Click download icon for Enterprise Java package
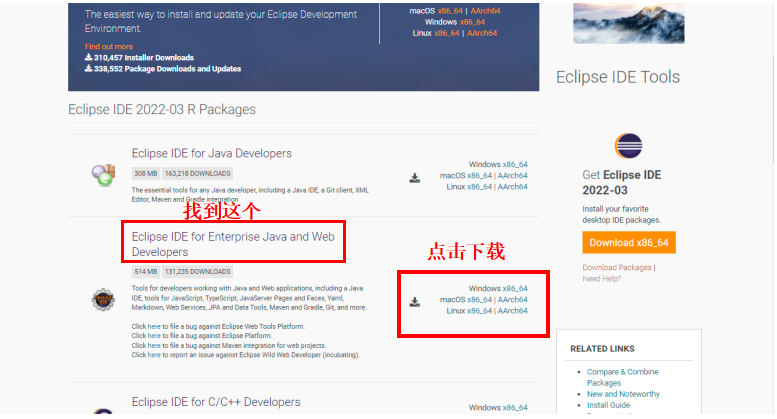777x419 pixels. pos(415,302)
